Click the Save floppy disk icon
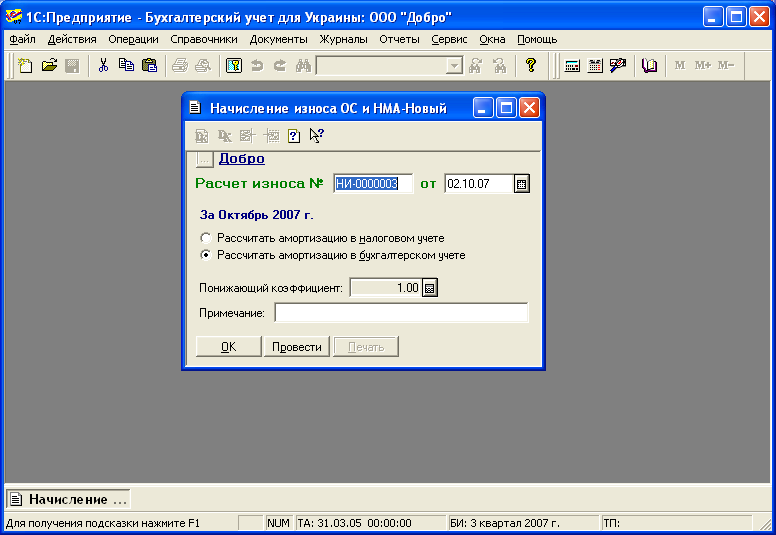Screen dimensions: 776x535 (x=72, y=65)
